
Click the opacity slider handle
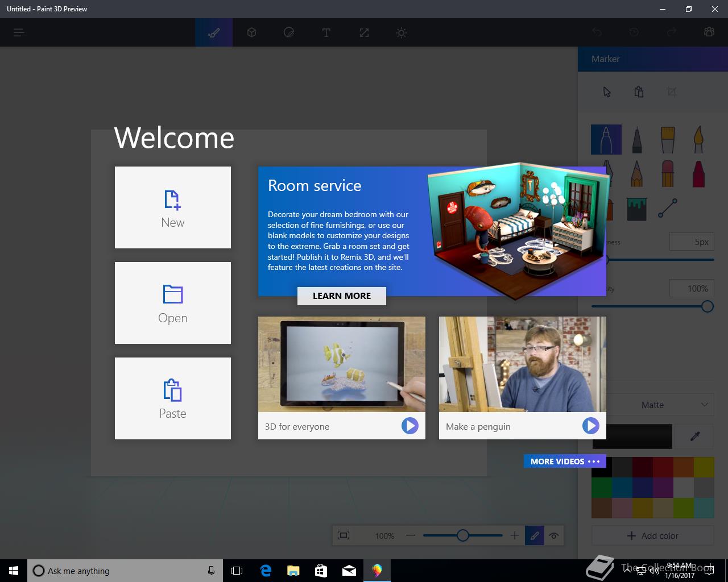coord(707,306)
